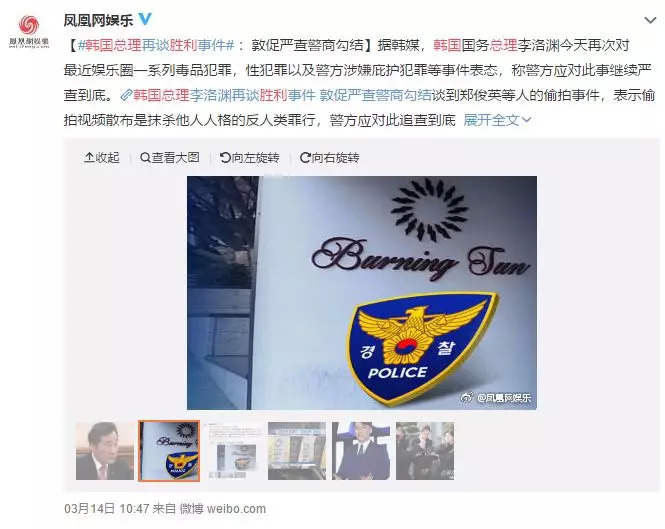Click the 凤凰网娱乐 account name
Image resolution: width=665 pixels, height=529 pixels.
(x=98, y=20)
